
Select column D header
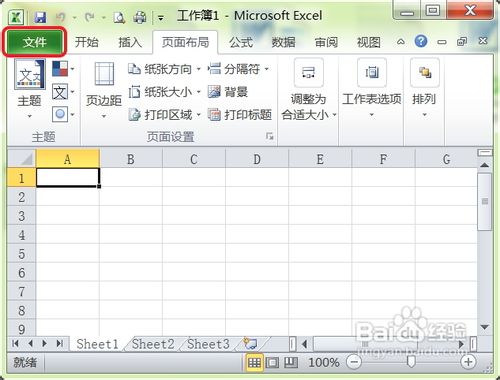(x=257, y=159)
